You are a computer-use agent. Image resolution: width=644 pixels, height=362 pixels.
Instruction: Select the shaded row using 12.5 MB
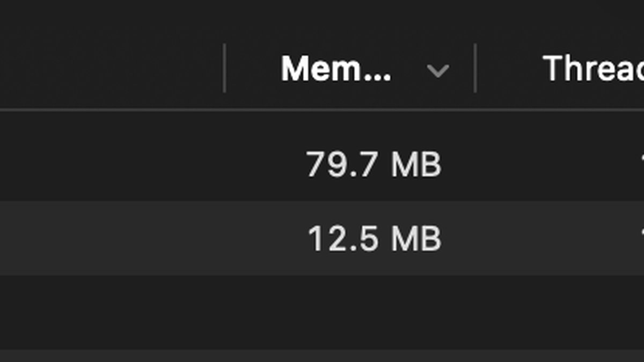pos(322,239)
